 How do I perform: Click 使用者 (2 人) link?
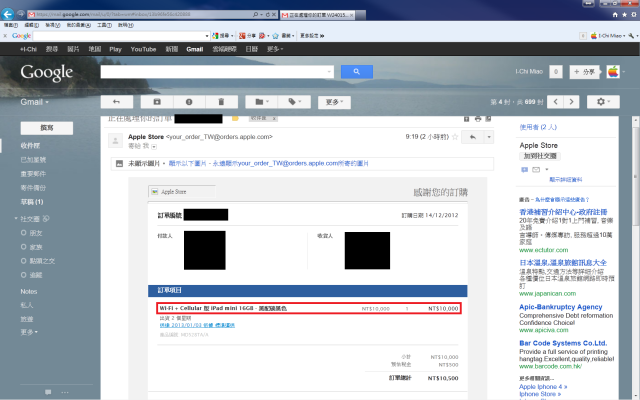(538, 127)
